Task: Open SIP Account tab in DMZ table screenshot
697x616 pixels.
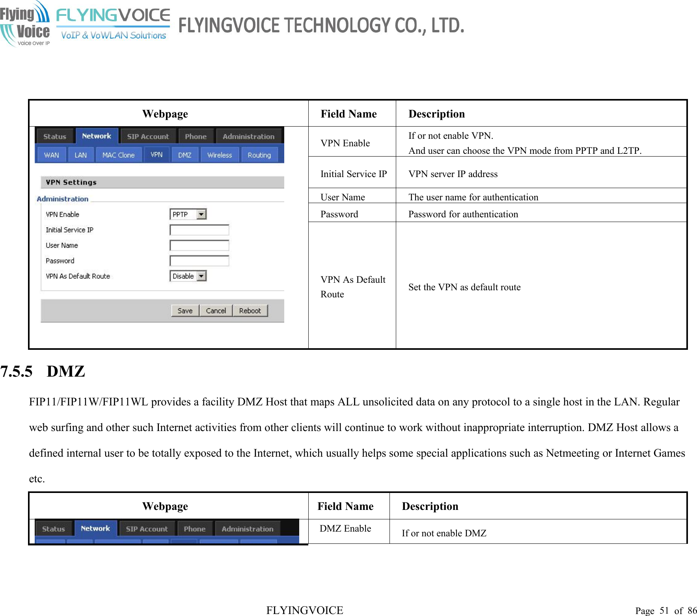Action: [x=147, y=529]
